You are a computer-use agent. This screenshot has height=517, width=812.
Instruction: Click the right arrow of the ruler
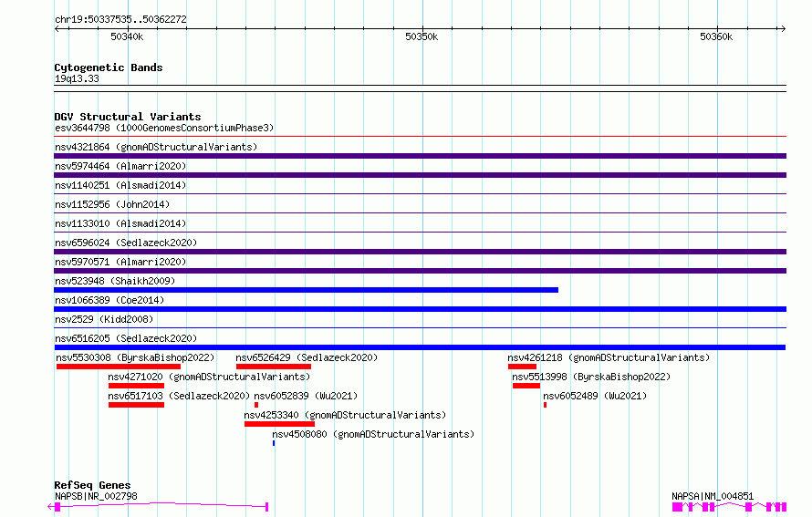pyautogui.click(x=783, y=29)
